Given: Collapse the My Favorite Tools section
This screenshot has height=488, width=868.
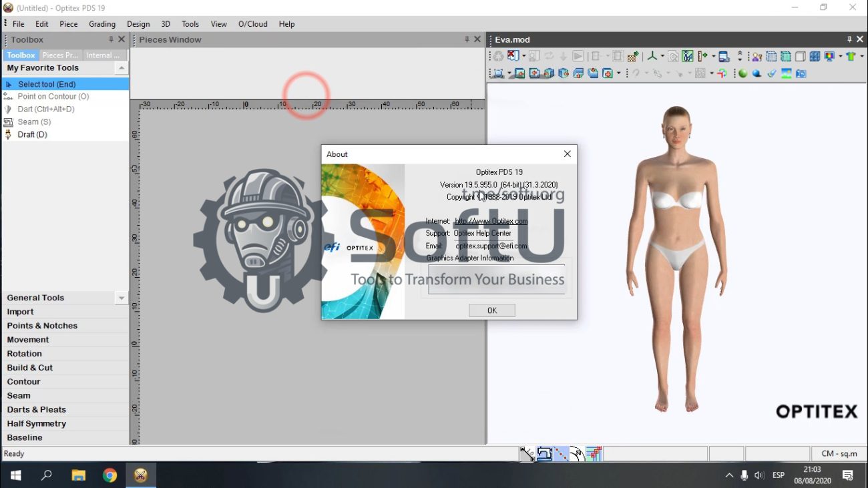Looking at the screenshot, I should [x=122, y=68].
